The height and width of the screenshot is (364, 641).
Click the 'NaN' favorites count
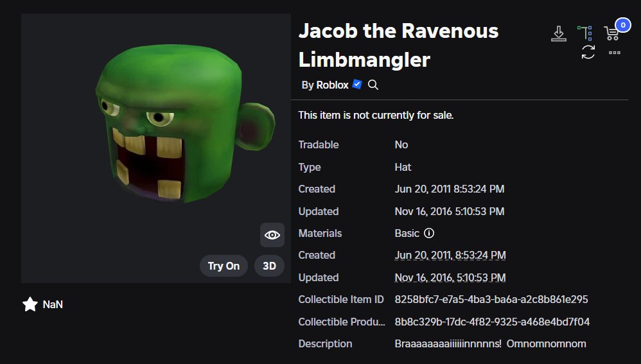pos(53,304)
